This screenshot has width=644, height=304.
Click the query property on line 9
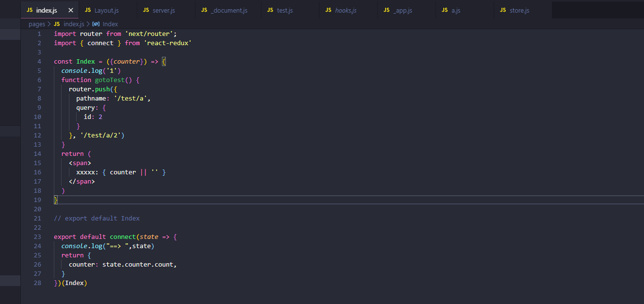click(86, 108)
